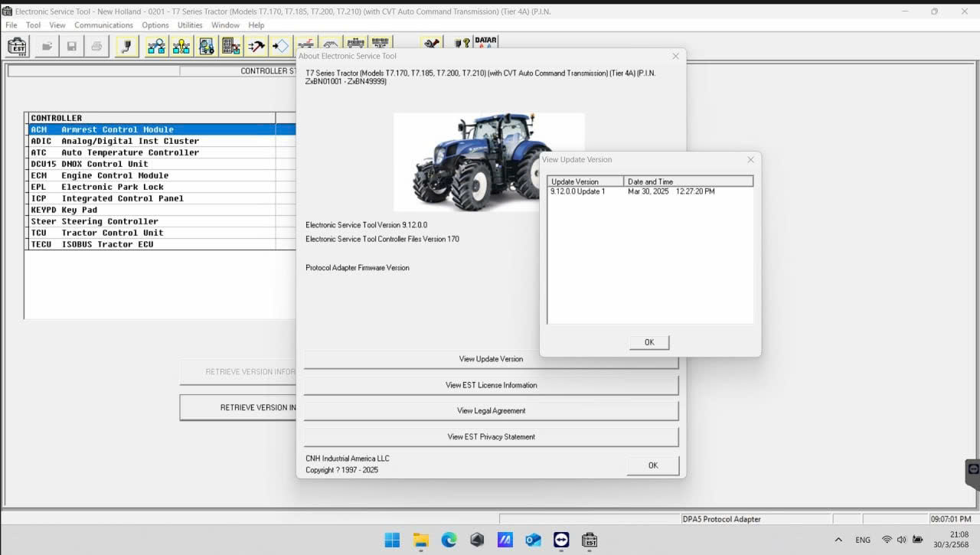Screen dimensions: 980x555
Task: Click the ENG language indicator
Action: (863, 540)
